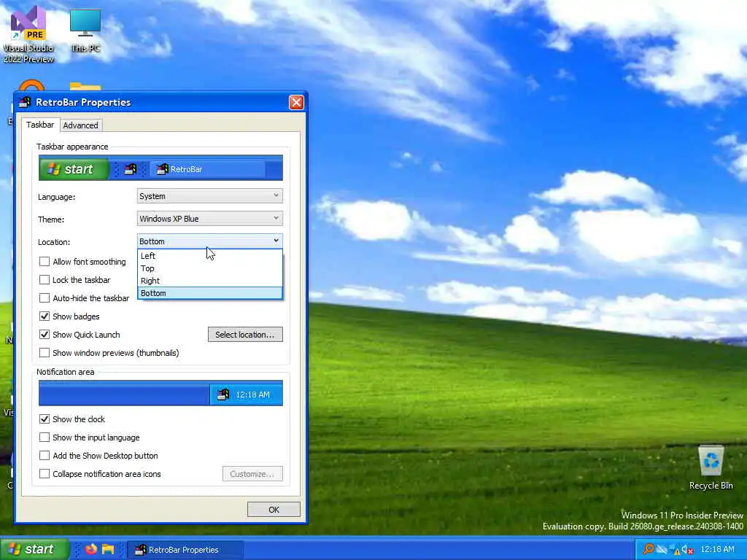Image resolution: width=747 pixels, height=560 pixels.
Task: Click the RetroBar Properties title bar text
Action: 83,102
